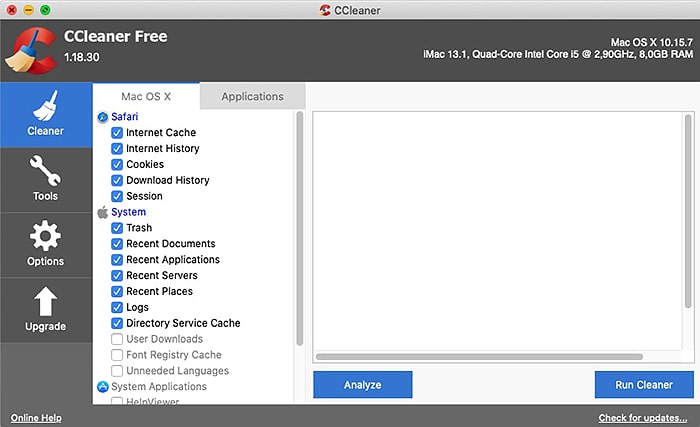700x427 pixels.
Task: Toggle Recent Applications checkbox
Action: 117,260
